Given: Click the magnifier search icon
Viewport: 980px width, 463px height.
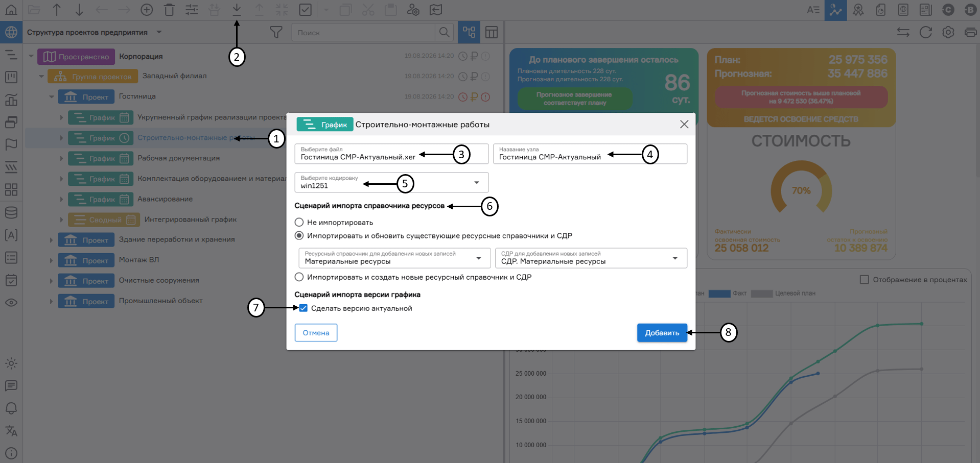Looking at the screenshot, I should (445, 32).
